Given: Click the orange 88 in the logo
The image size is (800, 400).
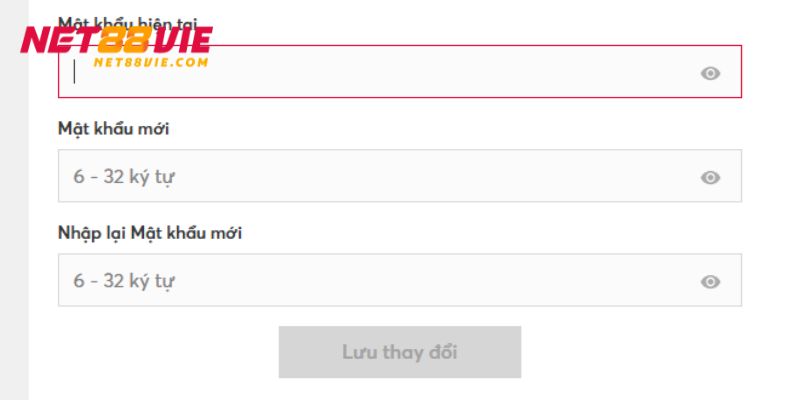Looking at the screenshot, I should [x=125, y=40].
